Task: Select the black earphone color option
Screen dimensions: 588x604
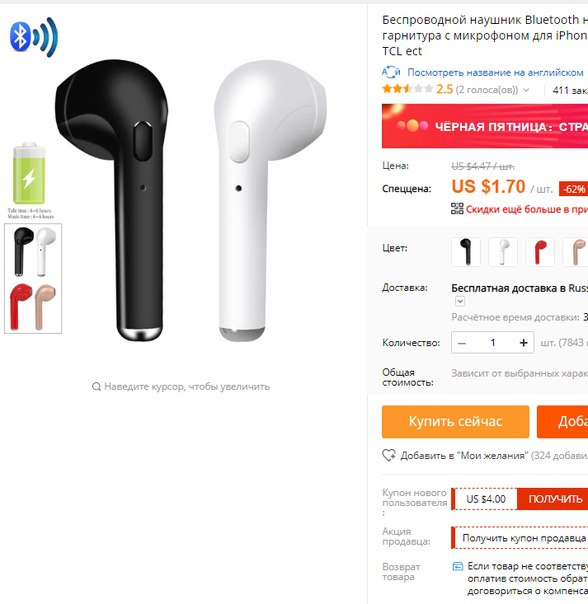Action: click(x=466, y=252)
